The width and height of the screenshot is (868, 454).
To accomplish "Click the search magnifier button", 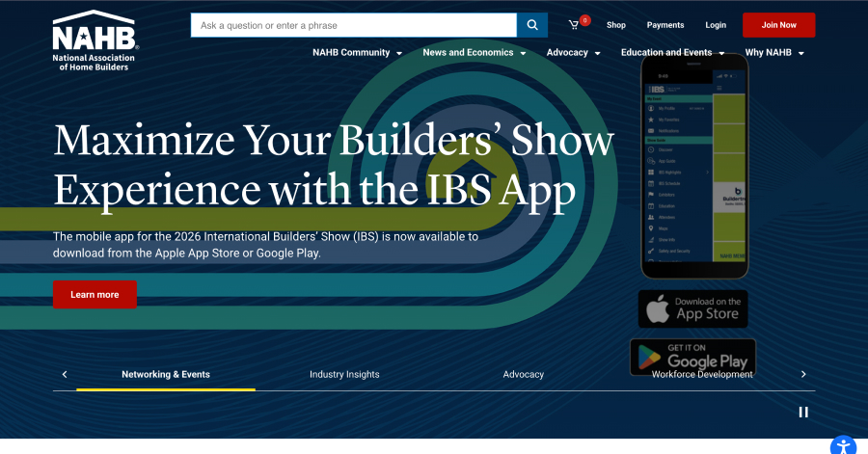I will pos(532,25).
